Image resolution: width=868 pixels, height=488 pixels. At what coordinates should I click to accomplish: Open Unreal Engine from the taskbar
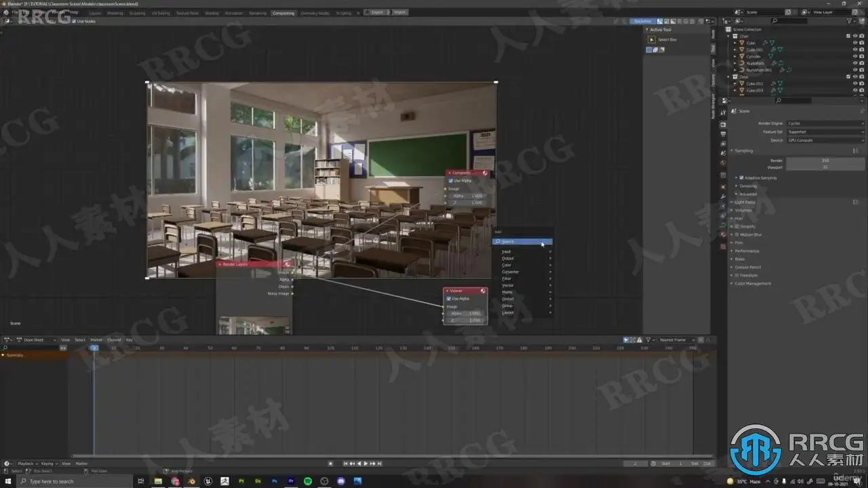208,481
